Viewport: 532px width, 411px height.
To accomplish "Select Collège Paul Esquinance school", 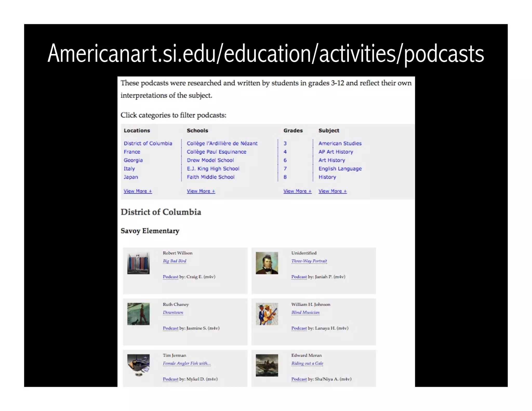I will [216, 152].
